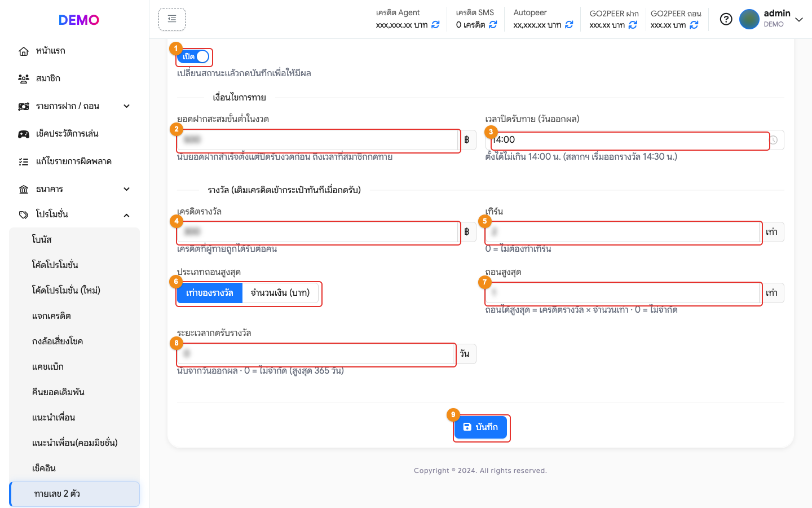The image size is (812, 508).
Task: Open the ทายเลข 2 ตัว menu item
Action: pyautogui.click(x=74, y=494)
